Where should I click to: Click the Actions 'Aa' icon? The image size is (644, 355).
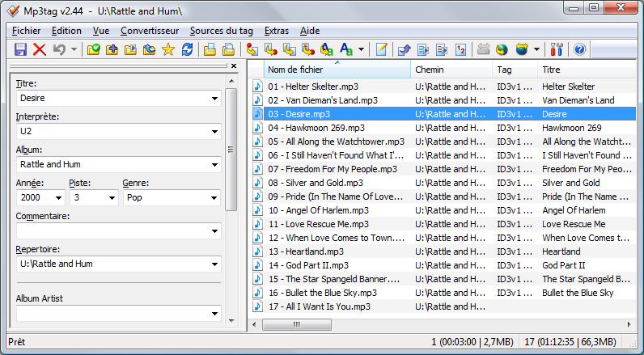coord(346,49)
